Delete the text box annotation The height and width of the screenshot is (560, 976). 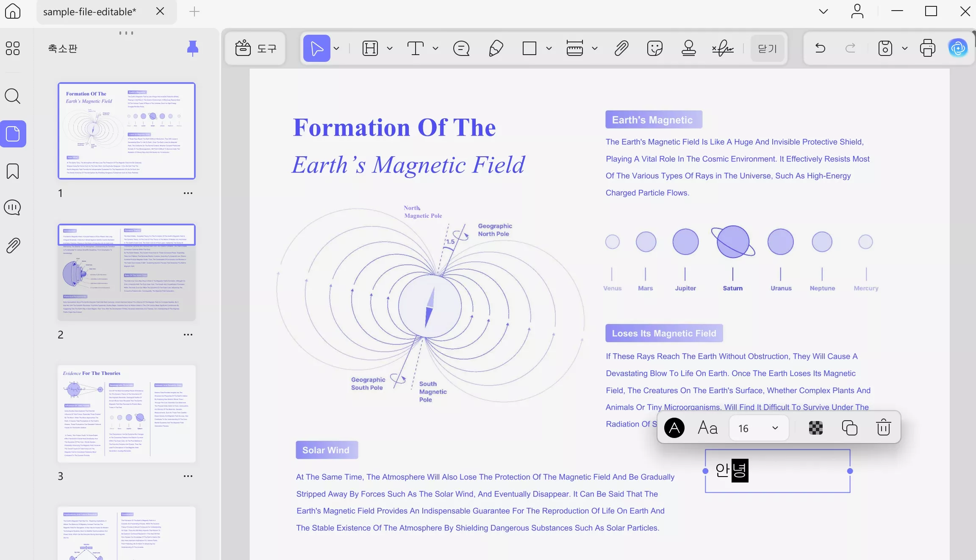[884, 427]
